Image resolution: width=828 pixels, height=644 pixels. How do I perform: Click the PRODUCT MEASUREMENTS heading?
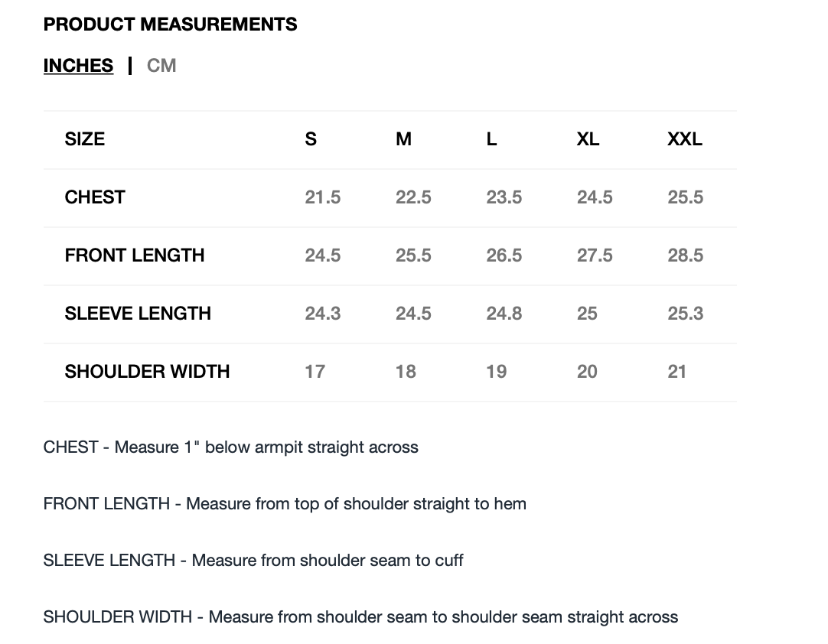(x=170, y=24)
